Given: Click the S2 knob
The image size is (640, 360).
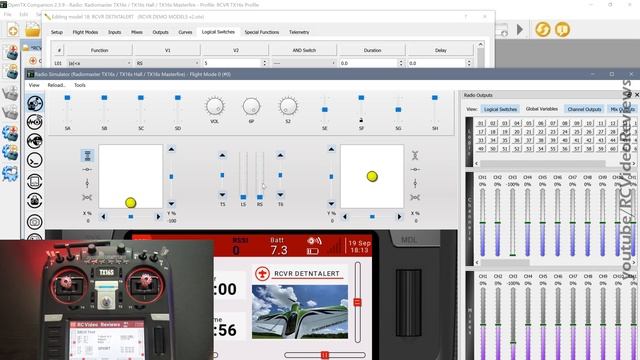Looking at the screenshot, I should (x=288, y=106).
